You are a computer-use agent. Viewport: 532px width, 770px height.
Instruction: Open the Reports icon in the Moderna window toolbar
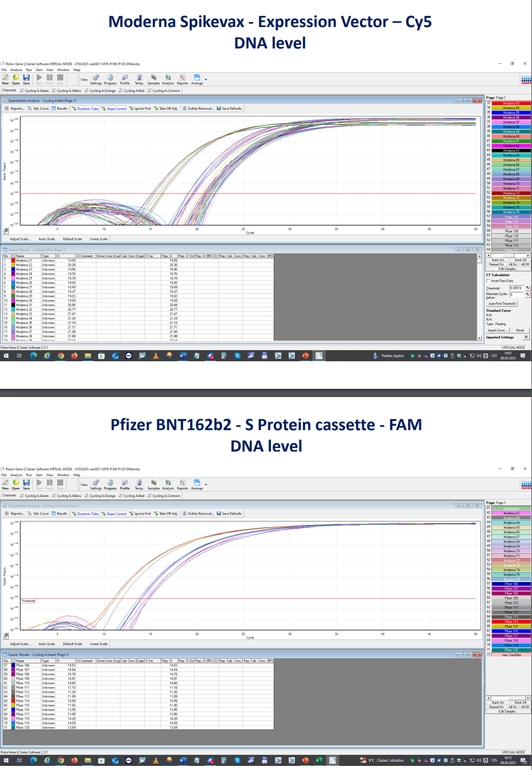pyautogui.click(x=182, y=80)
